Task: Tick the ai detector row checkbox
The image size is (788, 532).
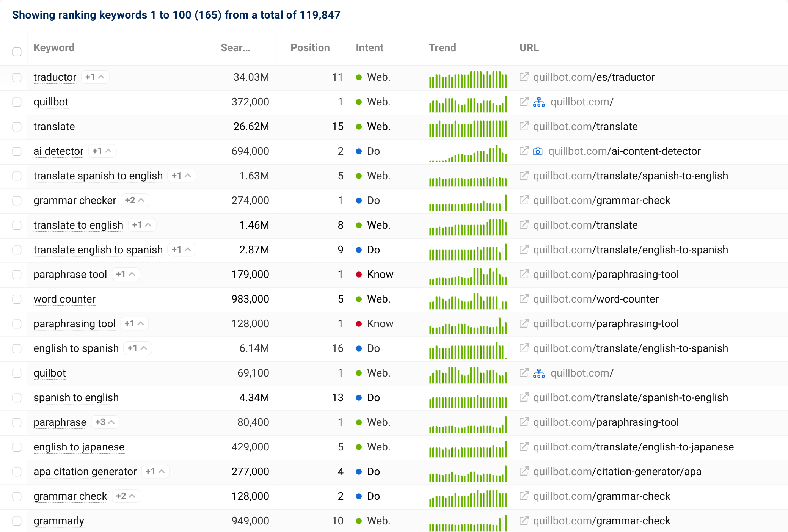Action: (17, 151)
